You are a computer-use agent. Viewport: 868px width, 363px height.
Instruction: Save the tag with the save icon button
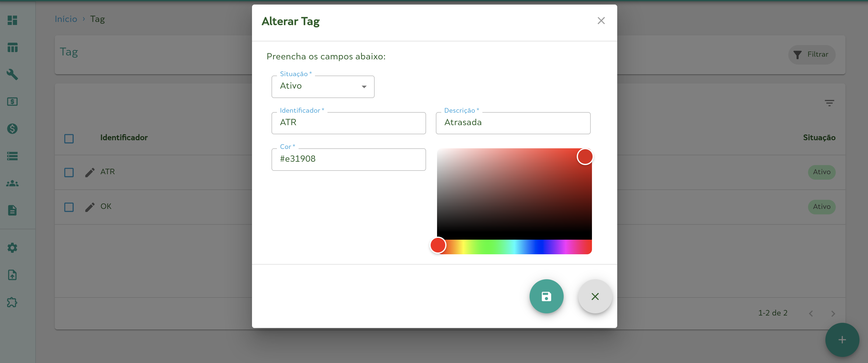coord(547,296)
